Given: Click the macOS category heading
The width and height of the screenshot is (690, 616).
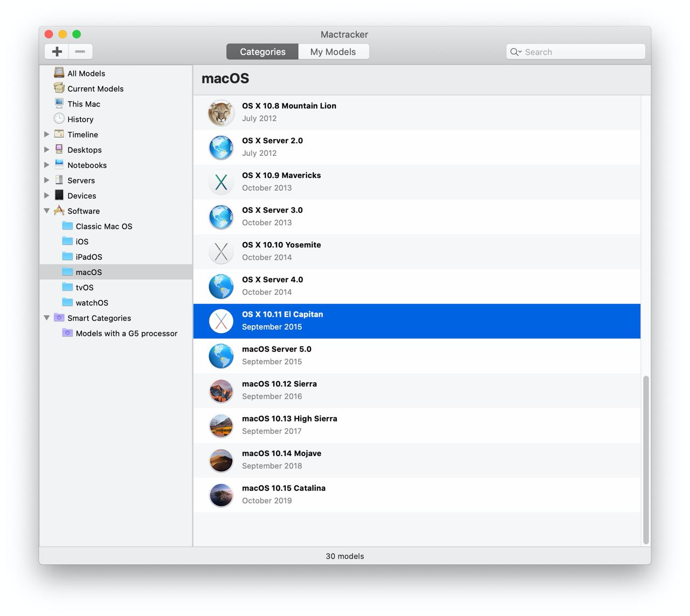Looking at the screenshot, I should click(225, 78).
